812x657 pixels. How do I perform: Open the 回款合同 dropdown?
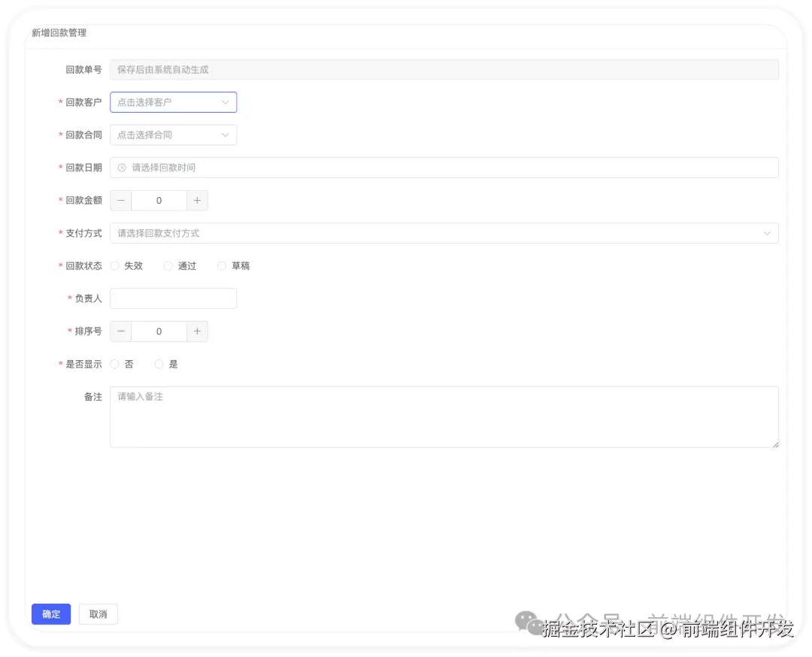tap(173, 135)
